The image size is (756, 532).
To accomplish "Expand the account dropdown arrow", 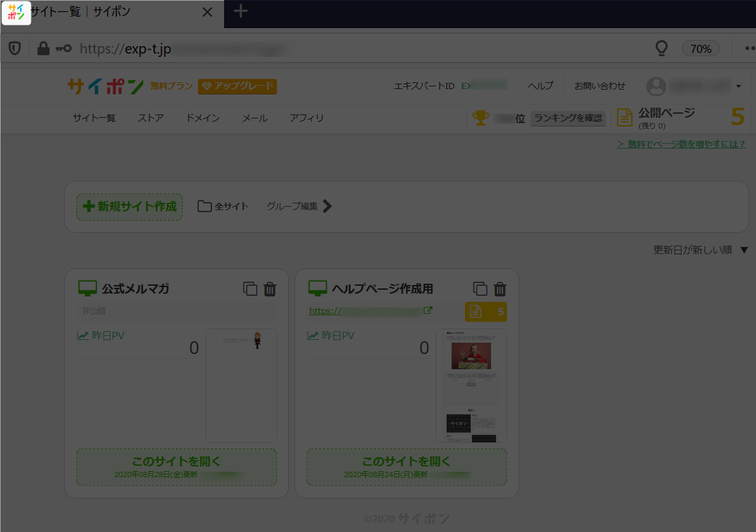I will (x=739, y=86).
